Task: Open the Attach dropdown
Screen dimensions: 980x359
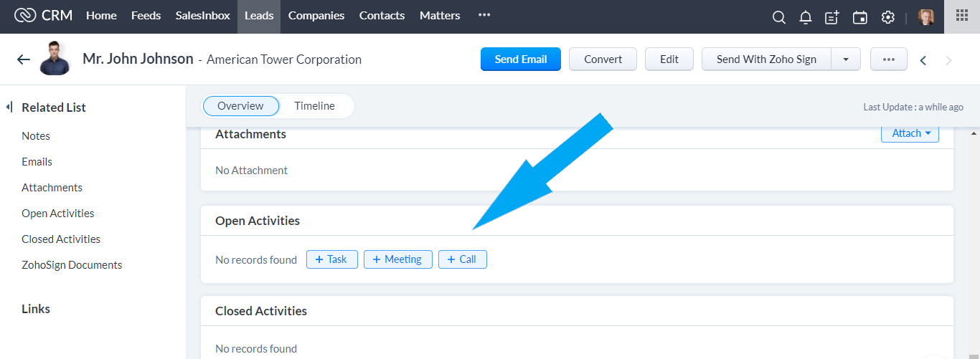Action: (910, 133)
